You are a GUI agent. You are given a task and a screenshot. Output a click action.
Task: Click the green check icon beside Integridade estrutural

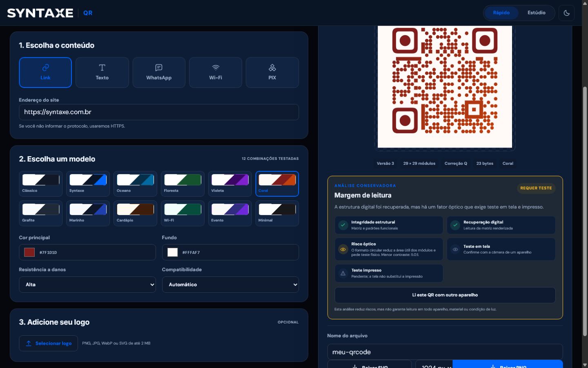click(343, 225)
